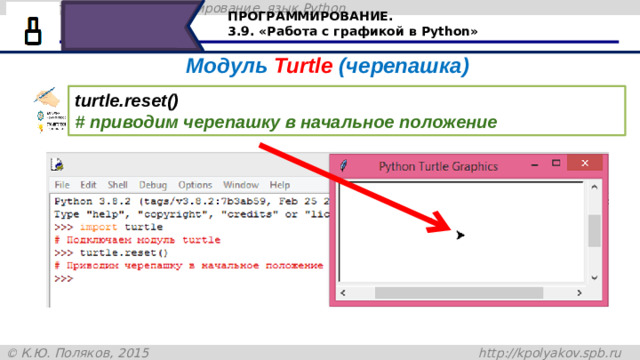Click the '# Подключаем модуль turtle' comment
Screen dimensions: 640x360
(137, 240)
